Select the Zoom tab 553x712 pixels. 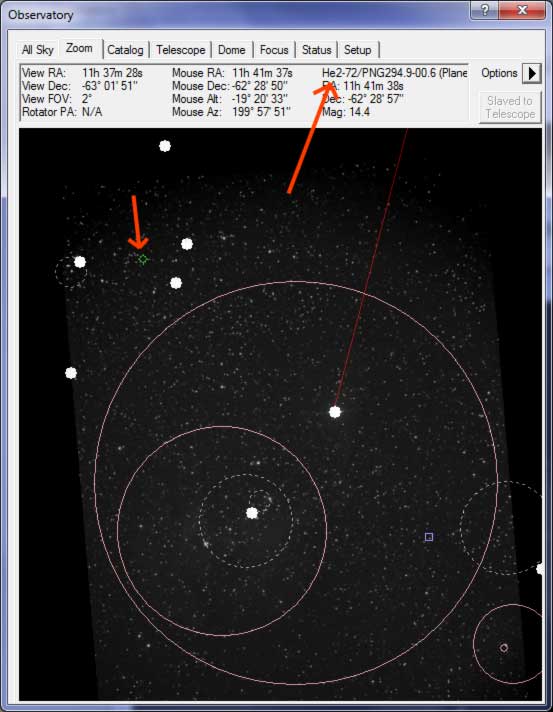(x=79, y=48)
